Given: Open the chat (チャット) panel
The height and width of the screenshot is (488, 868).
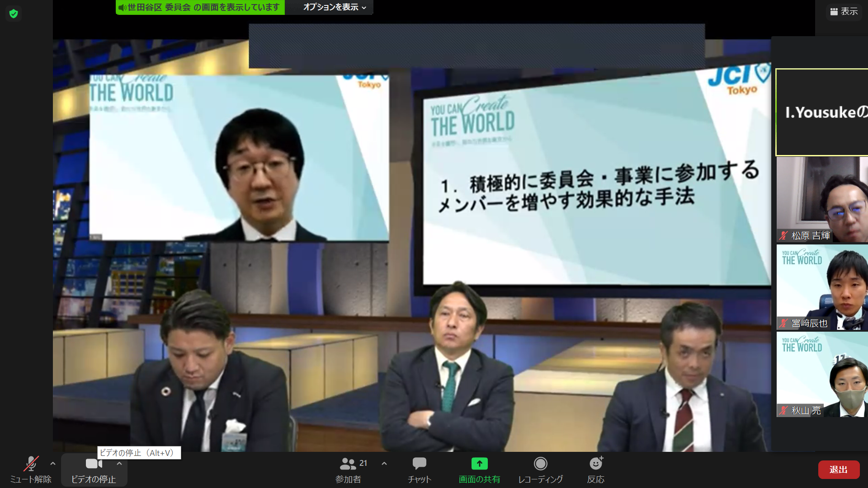Looking at the screenshot, I should pos(419,464).
